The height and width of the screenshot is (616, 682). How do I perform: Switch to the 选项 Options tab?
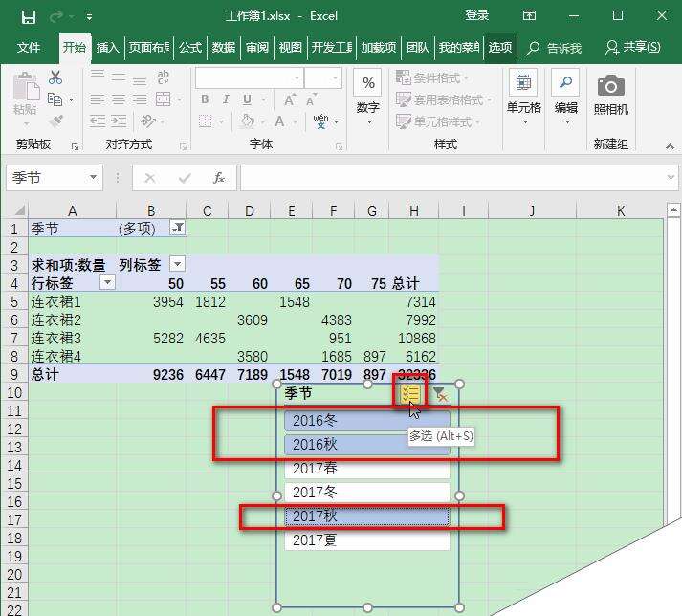click(x=500, y=47)
